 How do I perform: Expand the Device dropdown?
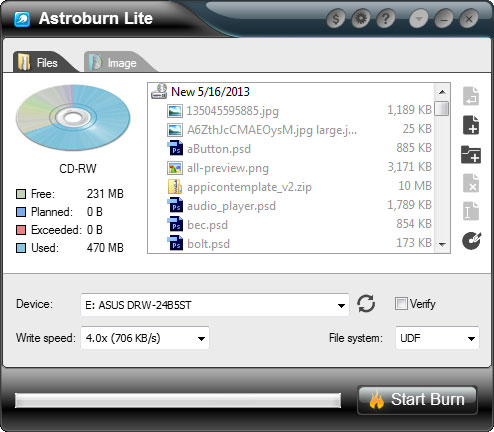pyautogui.click(x=215, y=305)
